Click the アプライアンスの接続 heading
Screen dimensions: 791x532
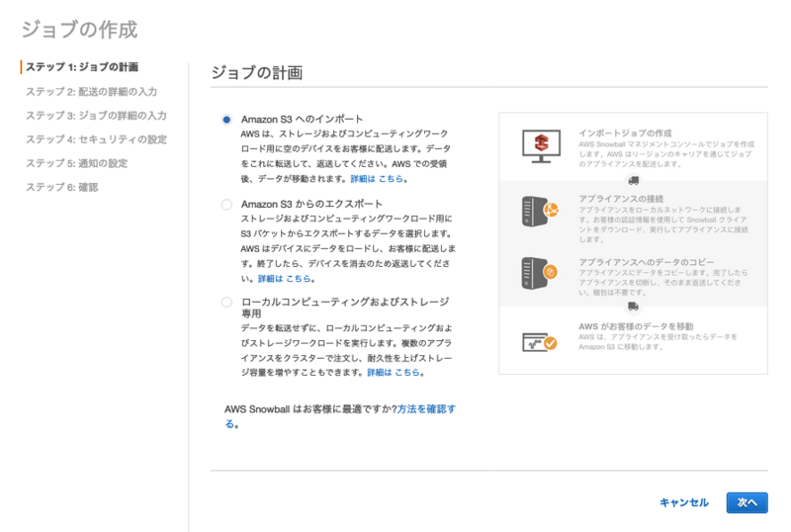pos(621,199)
